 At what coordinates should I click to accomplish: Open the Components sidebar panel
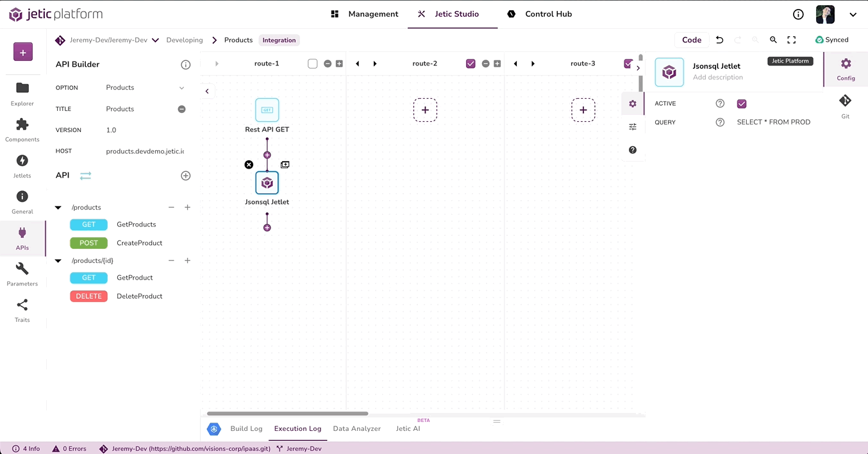coord(22,129)
